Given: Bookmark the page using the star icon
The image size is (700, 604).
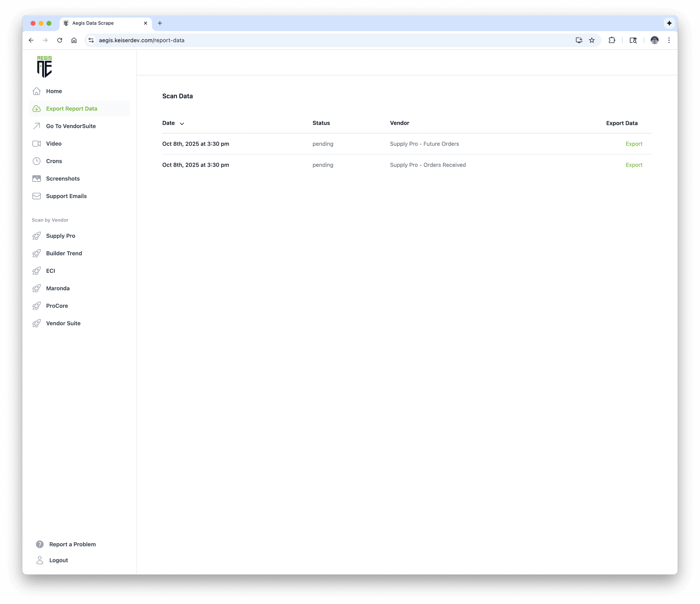Looking at the screenshot, I should click(592, 40).
